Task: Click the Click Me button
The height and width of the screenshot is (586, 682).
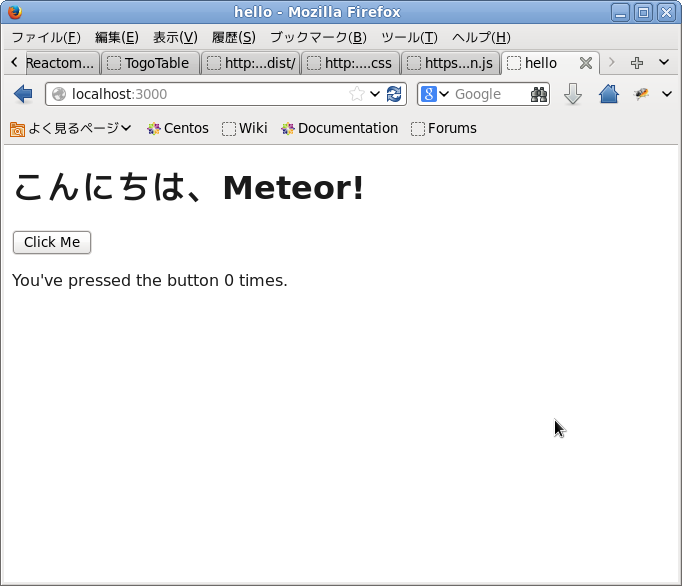Action: [52, 242]
